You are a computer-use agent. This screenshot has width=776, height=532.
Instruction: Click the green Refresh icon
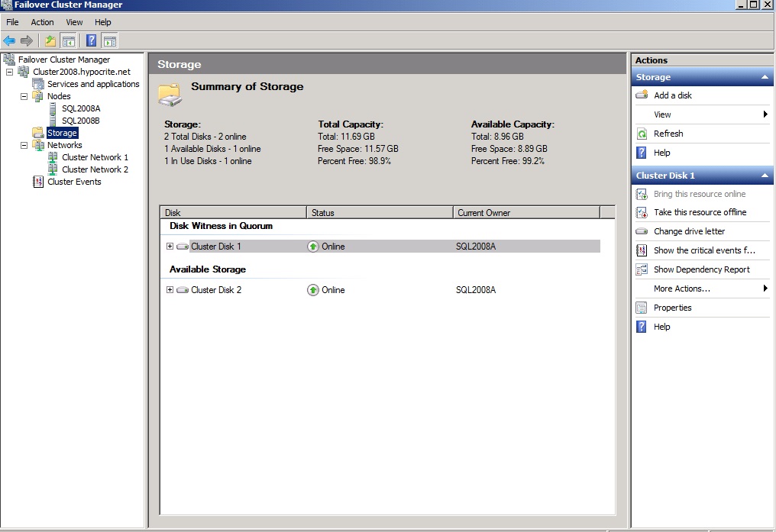point(642,134)
